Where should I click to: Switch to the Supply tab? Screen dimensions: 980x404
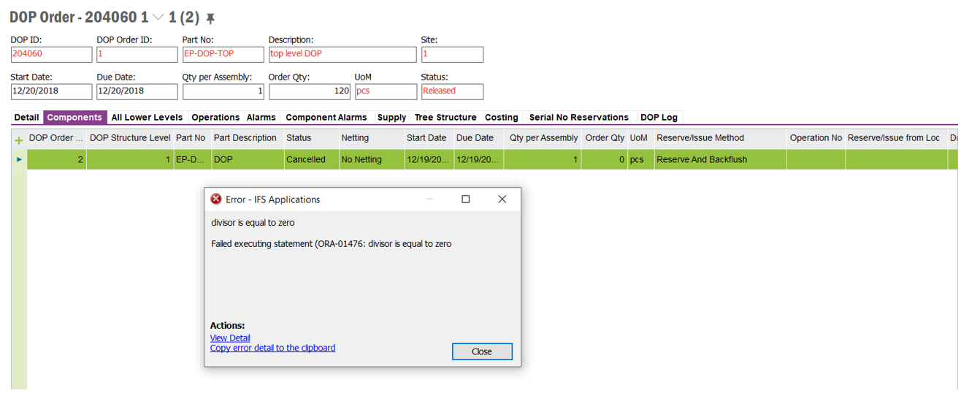coord(391,117)
